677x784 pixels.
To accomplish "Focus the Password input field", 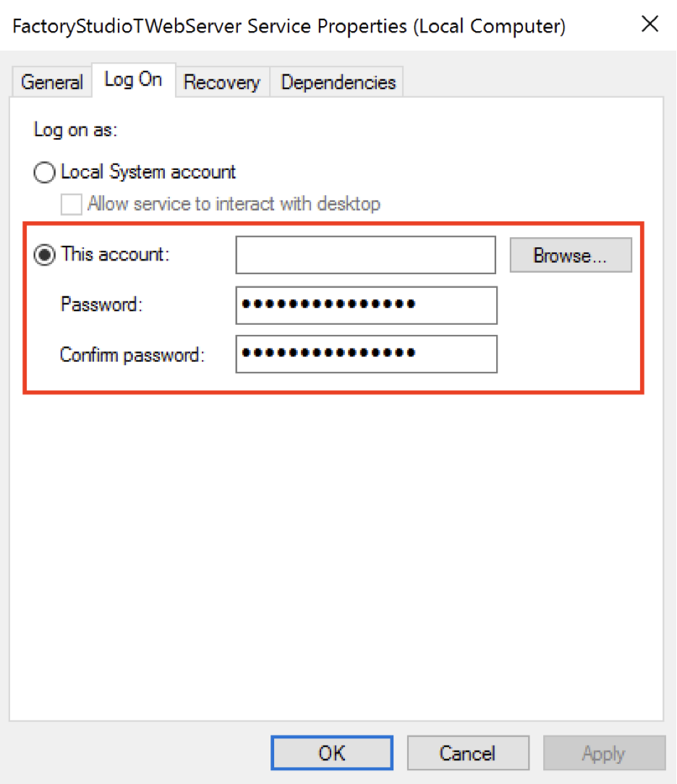I will pyautogui.click(x=367, y=305).
